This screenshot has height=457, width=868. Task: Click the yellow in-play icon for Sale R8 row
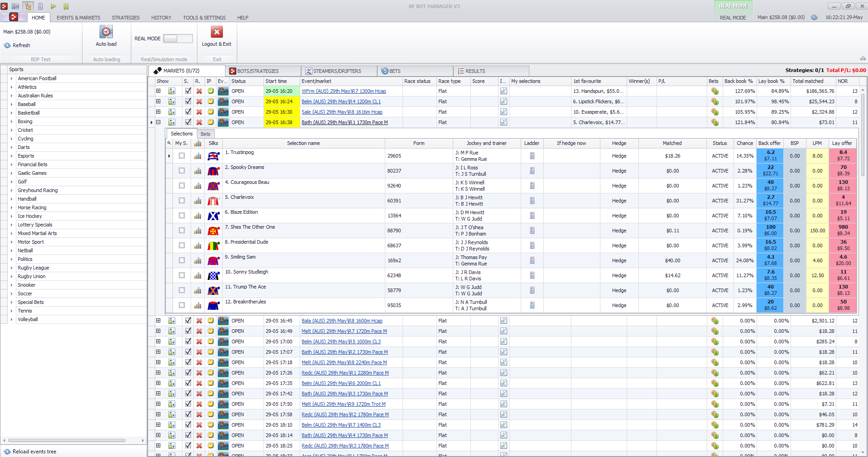211,112
